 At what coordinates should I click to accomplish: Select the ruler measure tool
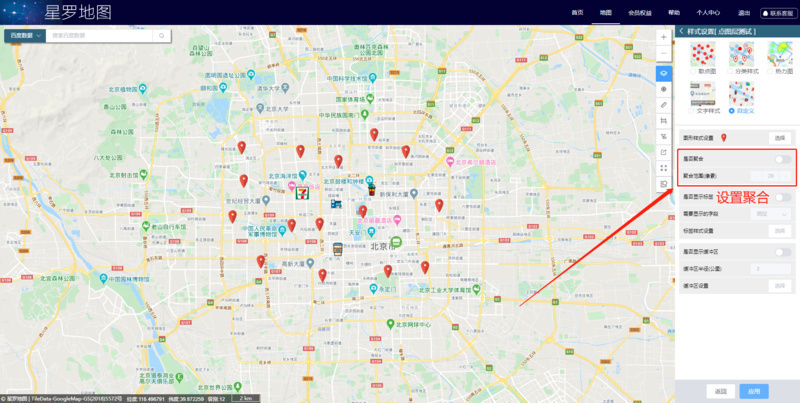tap(663, 105)
